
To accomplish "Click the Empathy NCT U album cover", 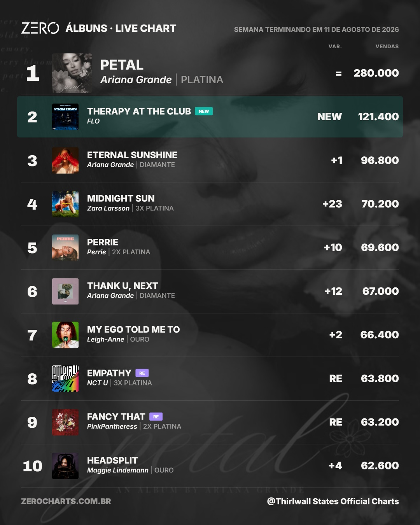I will tap(65, 378).
